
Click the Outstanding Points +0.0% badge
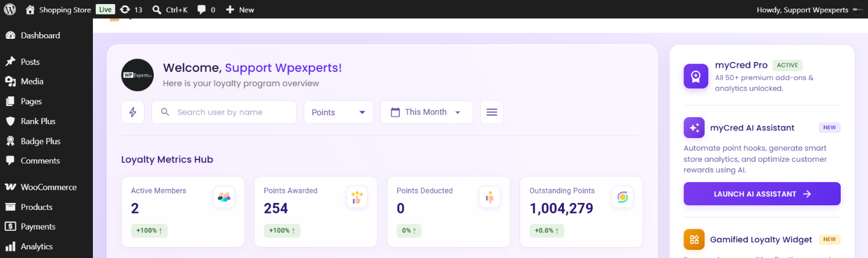point(547,231)
